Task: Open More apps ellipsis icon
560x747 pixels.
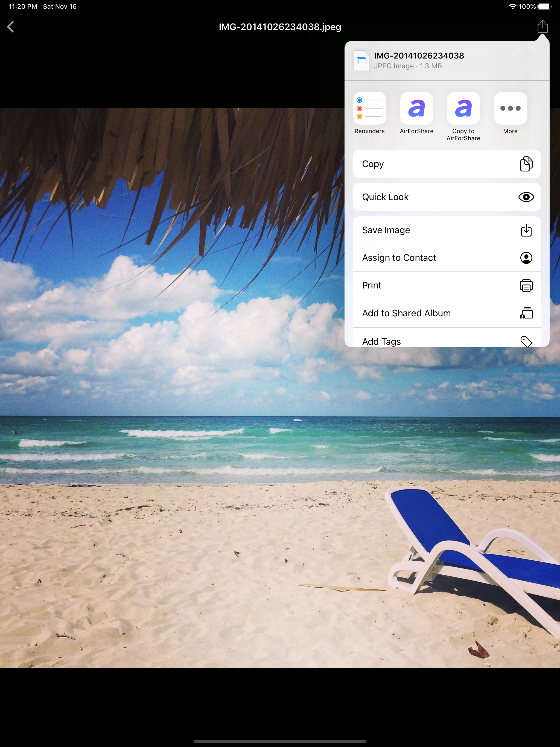Action: (510, 108)
